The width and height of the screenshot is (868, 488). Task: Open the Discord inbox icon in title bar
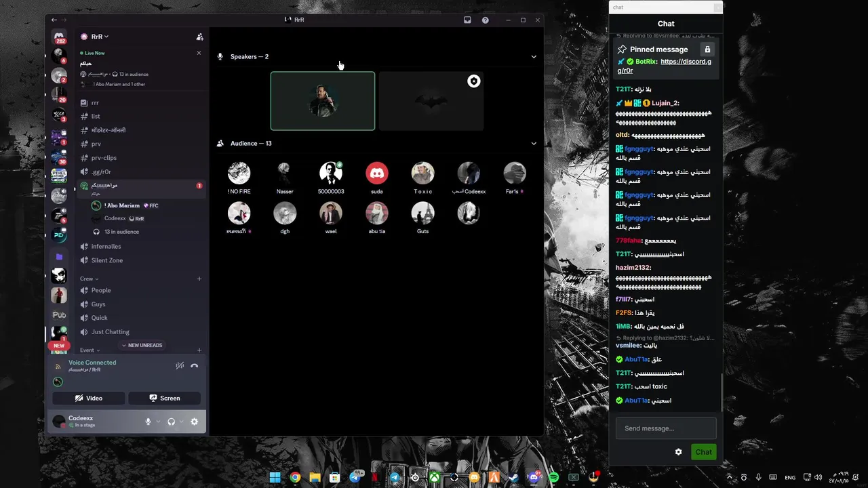coord(467,20)
